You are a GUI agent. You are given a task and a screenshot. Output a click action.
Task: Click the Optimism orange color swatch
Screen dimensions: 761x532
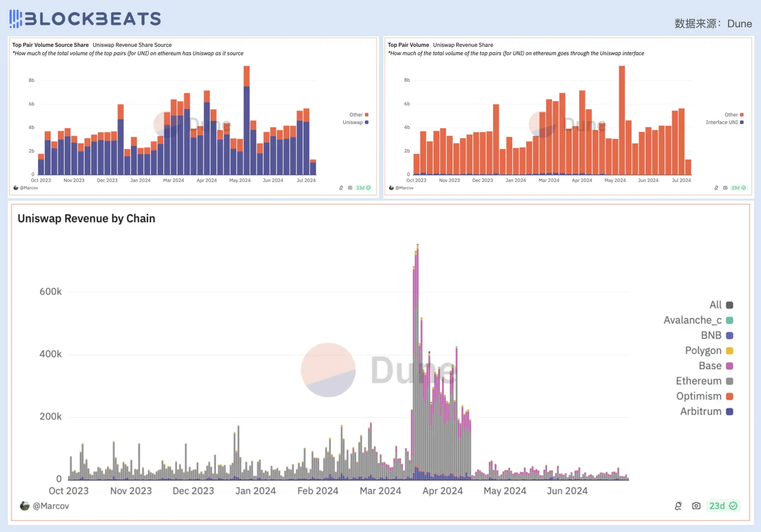[x=730, y=396]
